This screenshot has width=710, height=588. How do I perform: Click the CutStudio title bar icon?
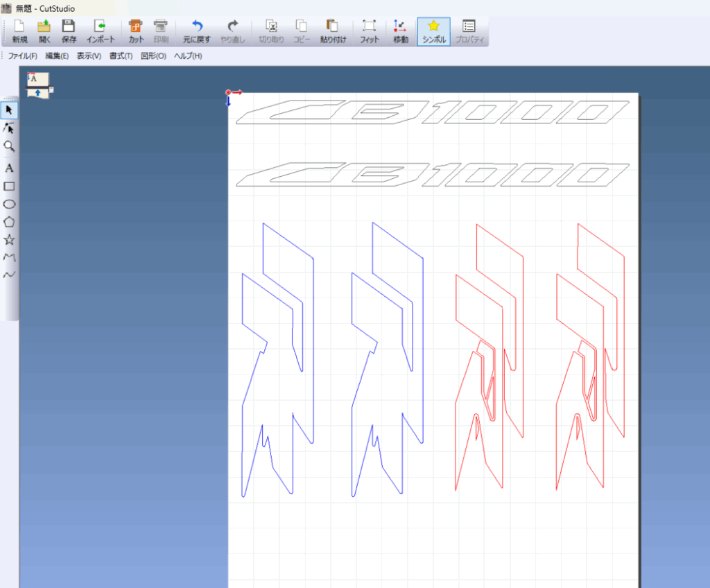tap(6, 8)
